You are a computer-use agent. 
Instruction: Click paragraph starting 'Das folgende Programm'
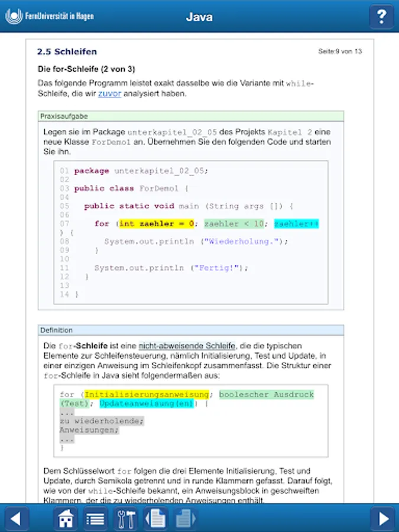point(176,88)
